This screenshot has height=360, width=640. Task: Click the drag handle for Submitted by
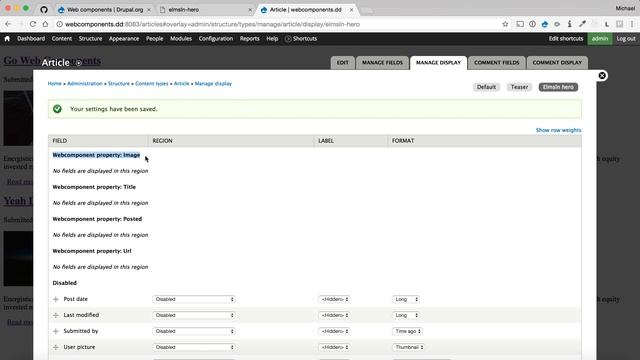point(56,331)
